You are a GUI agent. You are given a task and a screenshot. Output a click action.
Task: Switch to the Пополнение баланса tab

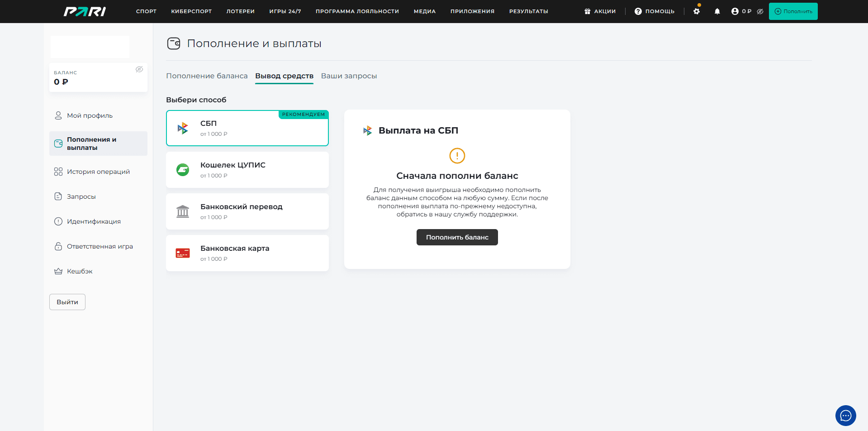207,76
